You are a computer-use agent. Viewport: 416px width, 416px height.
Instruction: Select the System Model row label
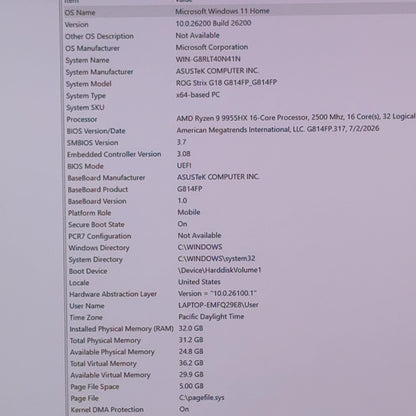tap(89, 84)
